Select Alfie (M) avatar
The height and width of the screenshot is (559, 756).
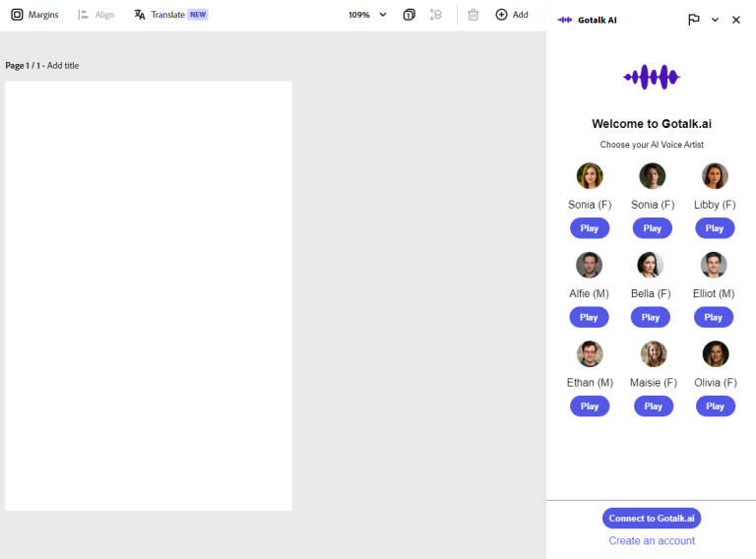pos(589,265)
